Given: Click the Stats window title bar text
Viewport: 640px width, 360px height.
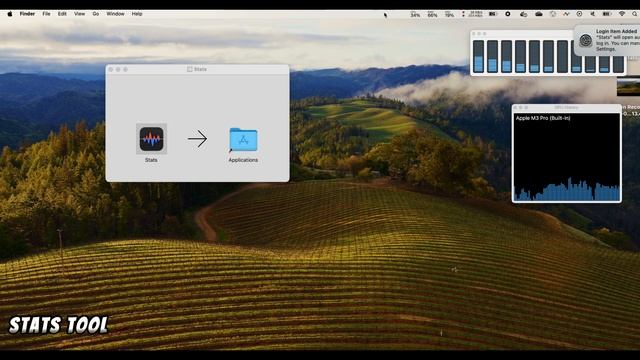Looking at the screenshot, I should [200, 69].
